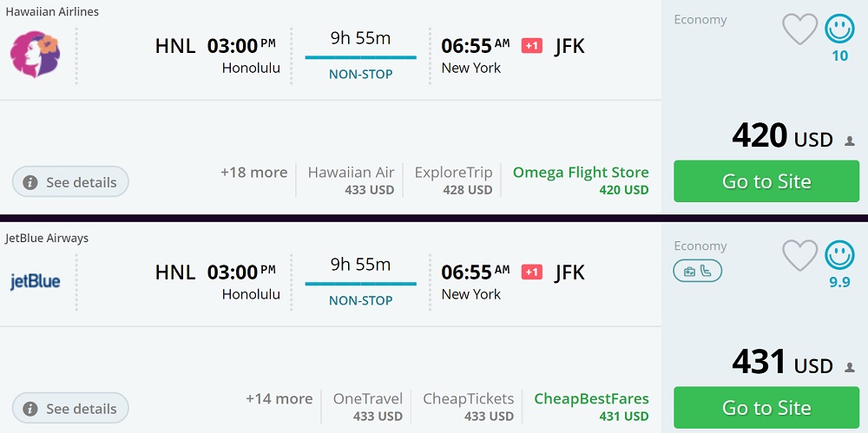This screenshot has height=433, width=868.
Task: Click the JetBlue baggage and seat amenities icon
Action: point(697,272)
